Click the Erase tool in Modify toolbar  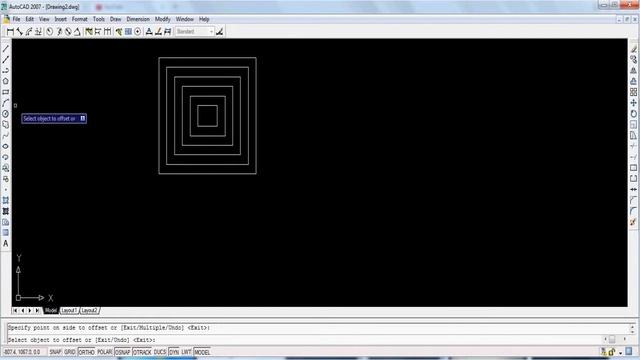[x=633, y=49]
